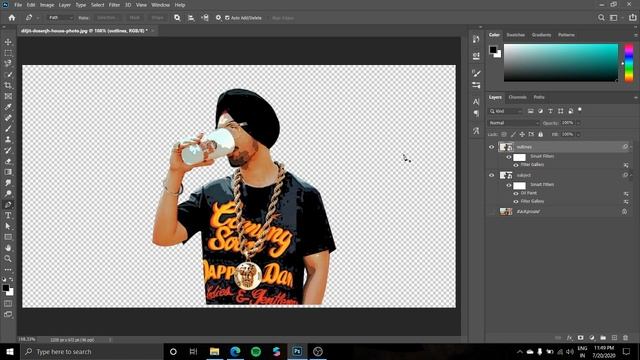Click the Mask button in options bar
Image resolution: width=640 pixels, height=360 pixels.
(135, 18)
